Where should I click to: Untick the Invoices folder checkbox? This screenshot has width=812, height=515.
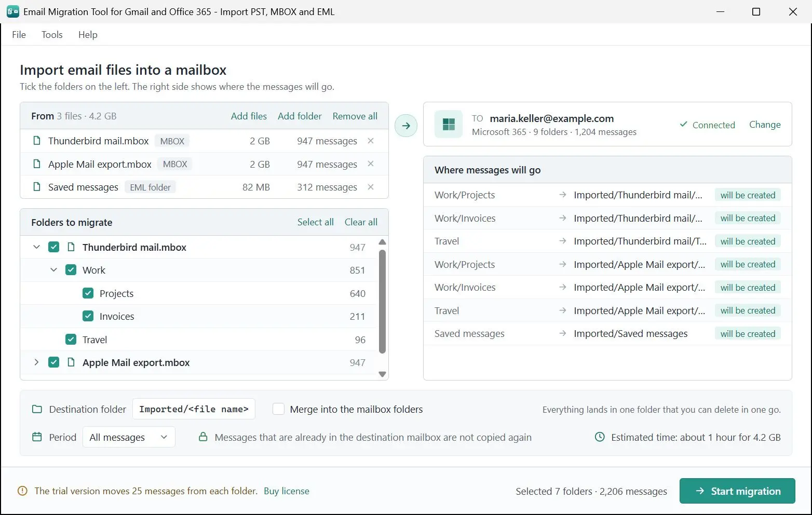point(88,316)
